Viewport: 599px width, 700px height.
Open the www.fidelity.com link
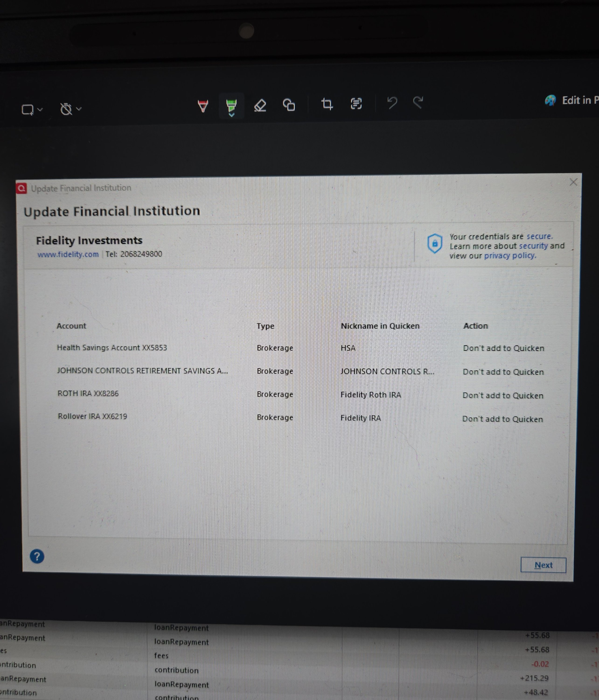tap(68, 254)
